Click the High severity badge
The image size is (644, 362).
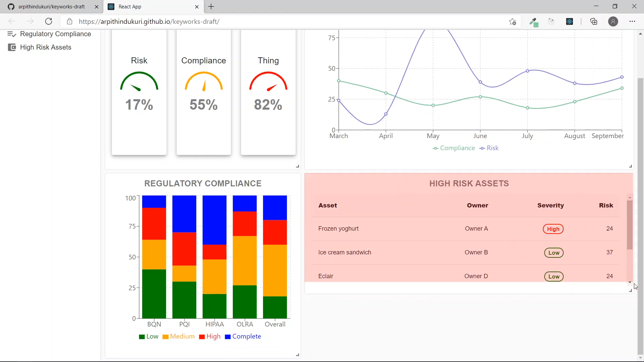click(x=553, y=229)
